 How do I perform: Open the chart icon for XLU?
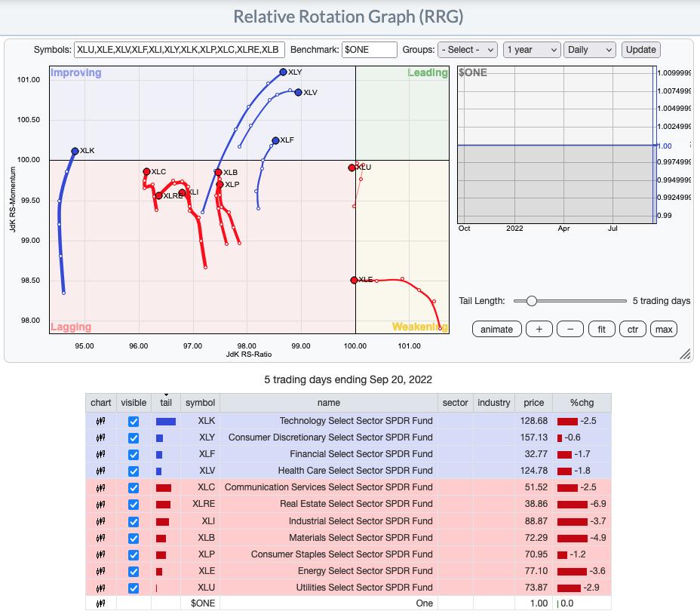[x=101, y=588]
